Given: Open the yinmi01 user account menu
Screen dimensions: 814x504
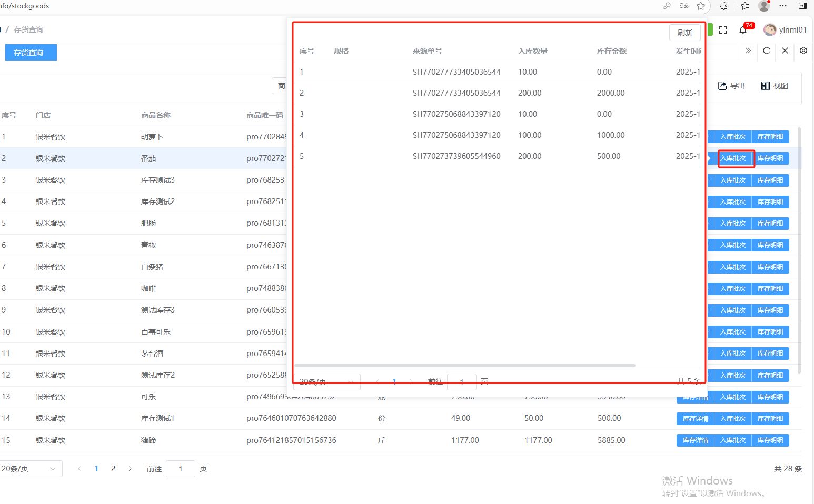Looking at the screenshot, I should (785, 30).
